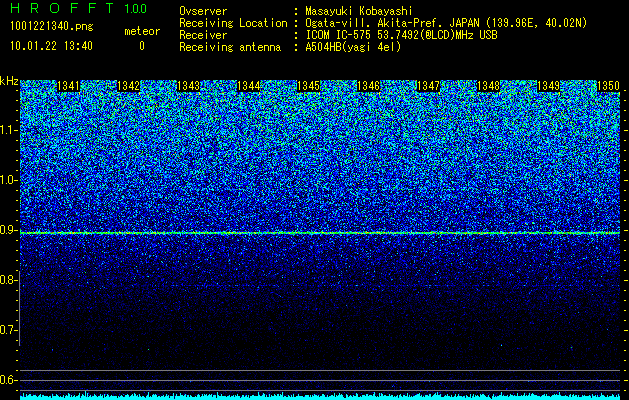
Task: Click the 1347 time marker
Action: click(428, 86)
